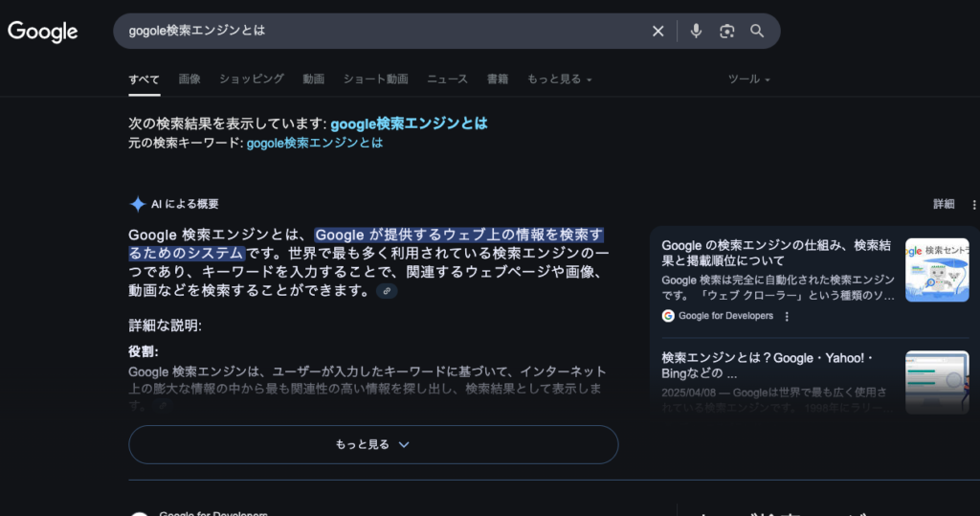Click the 詳細な説明: heading

(165, 325)
